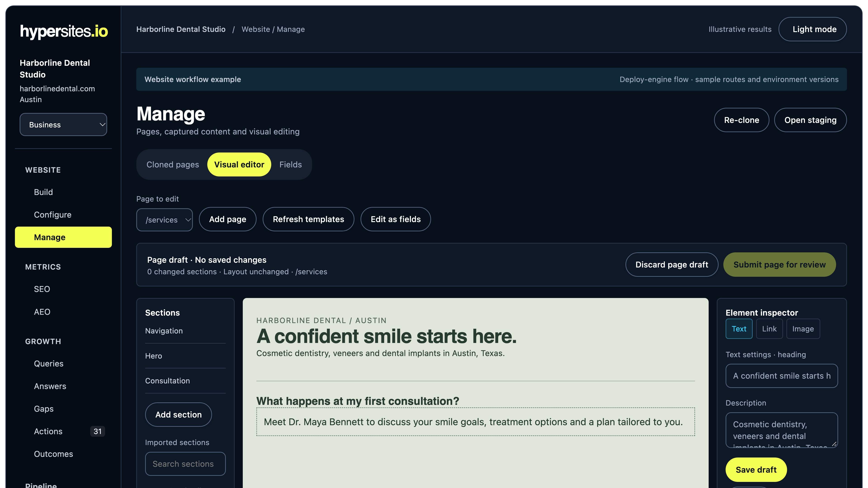Click the consultation question heading
Viewport: 868px width, 488px height.
pos(358,401)
